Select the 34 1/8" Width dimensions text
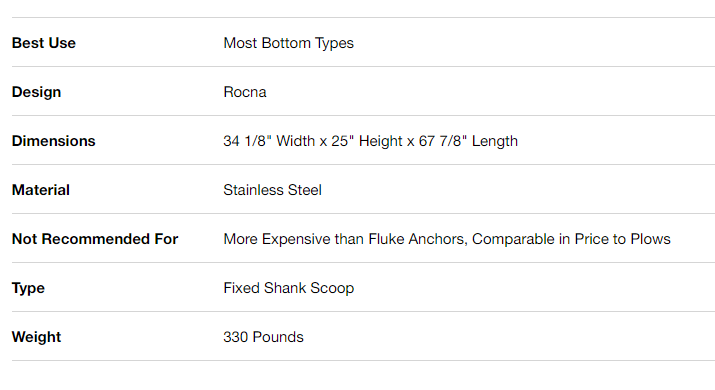This screenshot has width=715, height=390. (x=269, y=141)
